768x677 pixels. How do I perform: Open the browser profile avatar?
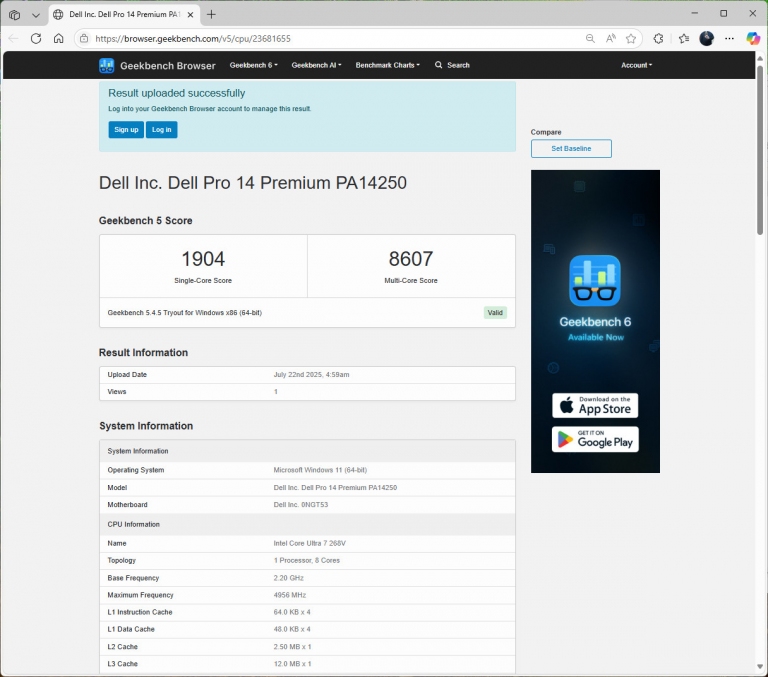[706, 39]
